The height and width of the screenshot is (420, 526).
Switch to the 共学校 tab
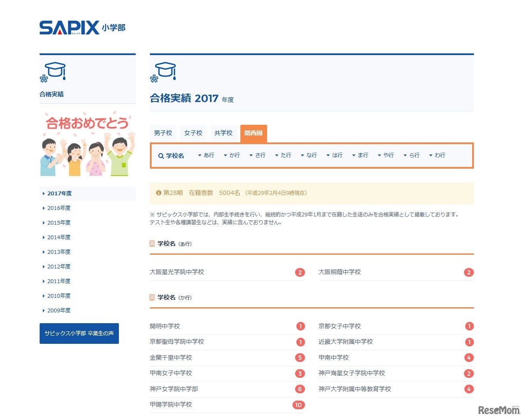(223, 133)
